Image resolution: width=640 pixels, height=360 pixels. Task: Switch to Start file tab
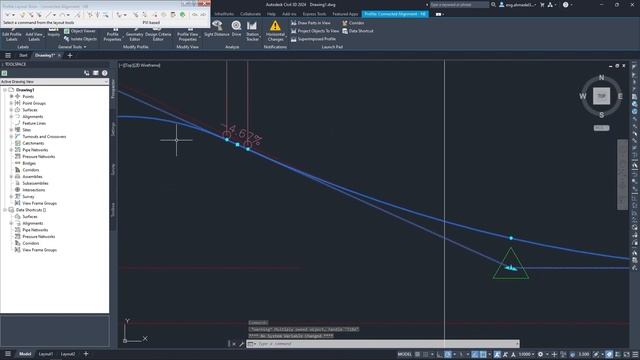pyautogui.click(x=23, y=55)
